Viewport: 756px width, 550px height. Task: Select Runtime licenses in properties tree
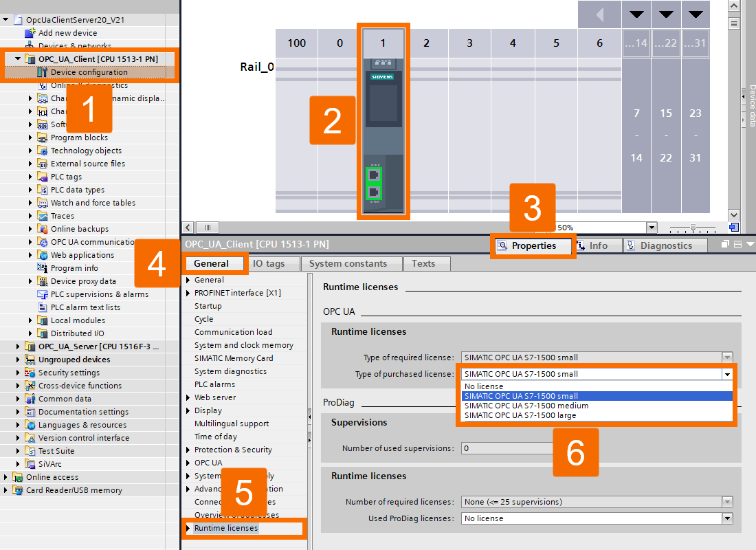226,528
